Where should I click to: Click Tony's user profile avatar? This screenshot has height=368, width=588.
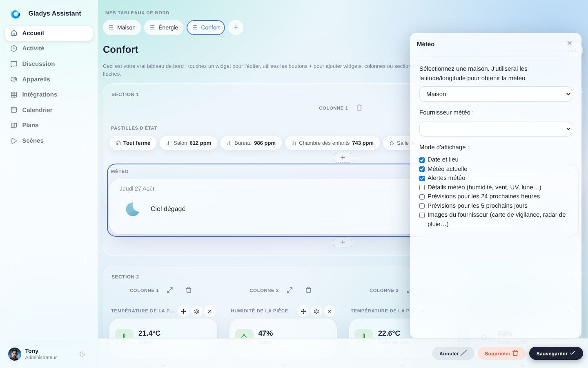[15, 354]
